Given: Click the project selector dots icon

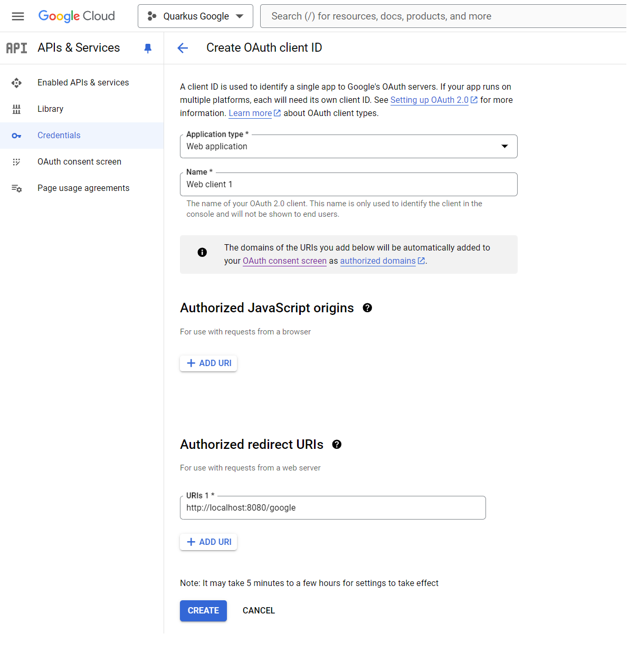Looking at the screenshot, I should pos(152,16).
